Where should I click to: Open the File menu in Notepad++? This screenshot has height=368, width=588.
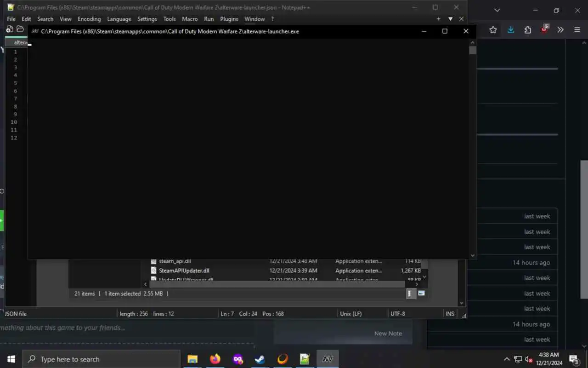(x=11, y=19)
